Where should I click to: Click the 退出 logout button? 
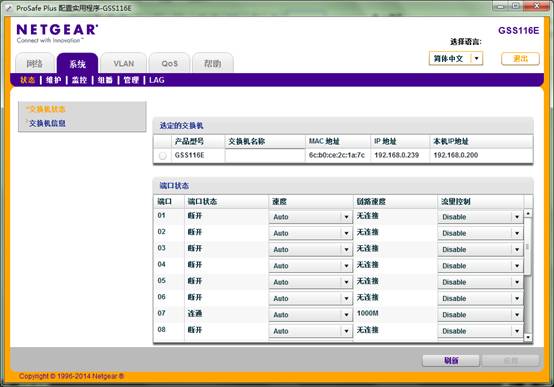click(x=520, y=59)
